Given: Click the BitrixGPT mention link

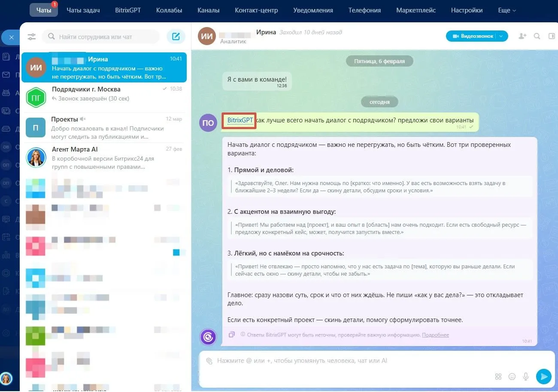Looking at the screenshot, I should (240, 120).
